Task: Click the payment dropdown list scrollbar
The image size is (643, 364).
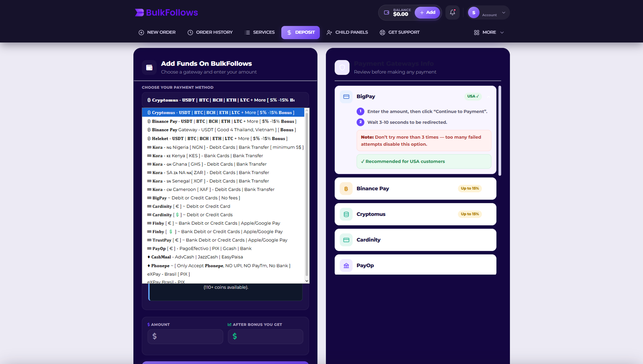Action: pos(307,194)
